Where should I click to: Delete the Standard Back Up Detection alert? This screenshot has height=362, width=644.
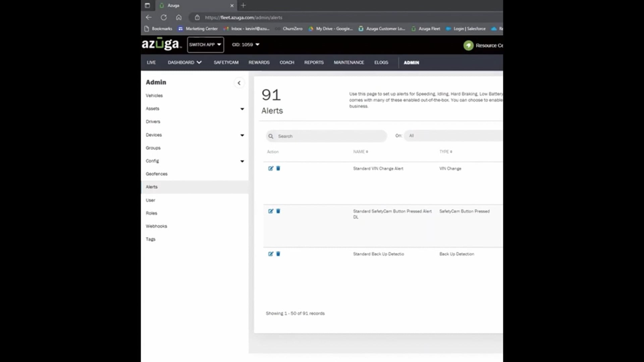coord(278,254)
